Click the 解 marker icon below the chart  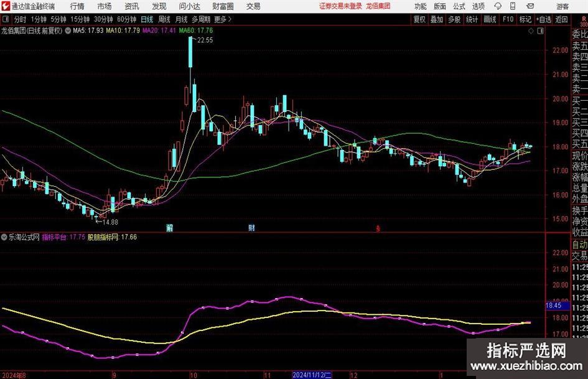point(169,228)
